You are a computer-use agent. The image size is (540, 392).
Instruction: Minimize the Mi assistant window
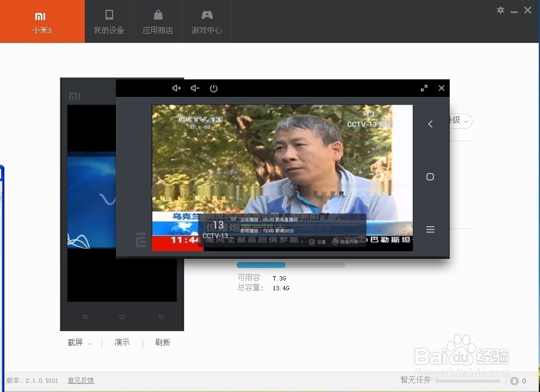(514, 11)
